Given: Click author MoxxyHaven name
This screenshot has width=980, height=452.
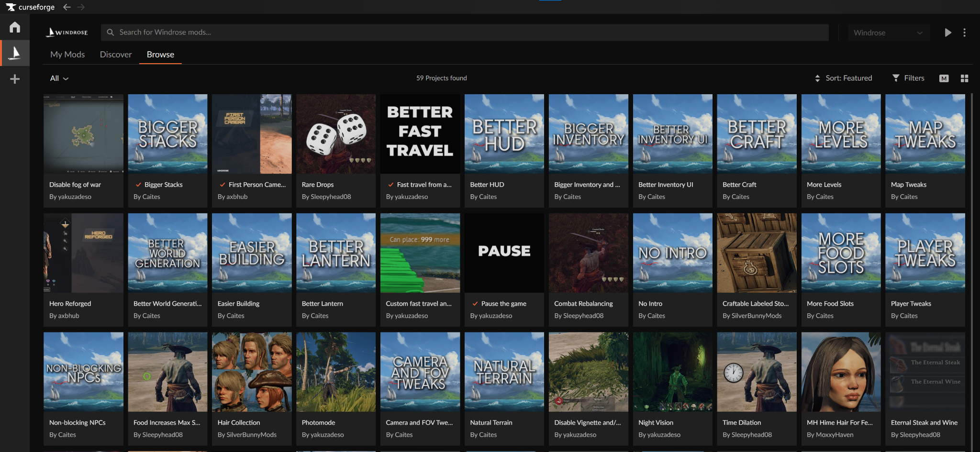Looking at the screenshot, I should [x=835, y=435].
